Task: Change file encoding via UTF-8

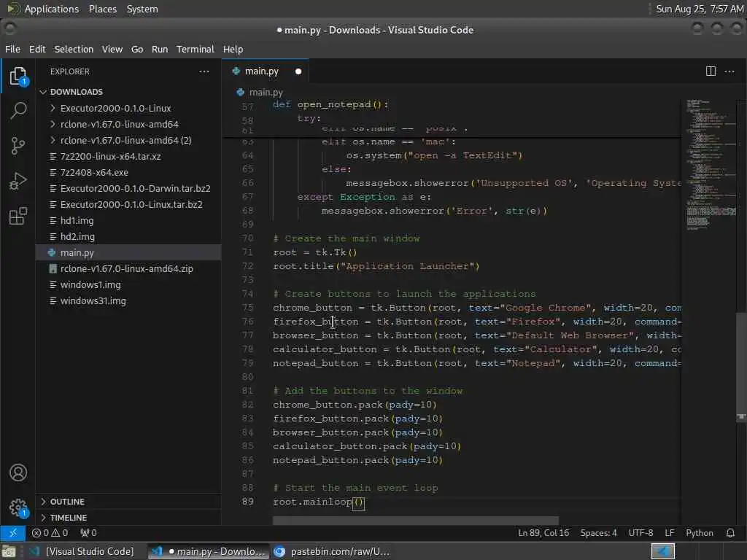Action: [x=640, y=533]
